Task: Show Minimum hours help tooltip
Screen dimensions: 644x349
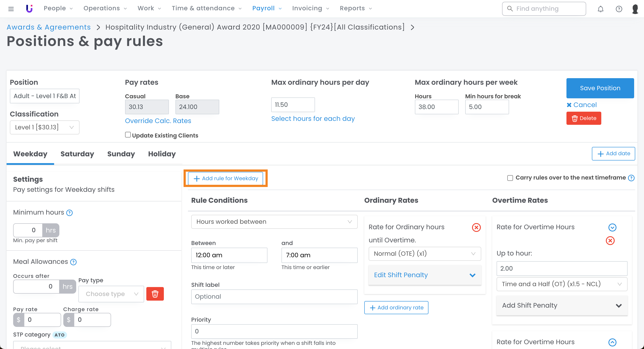Action: tap(69, 213)
